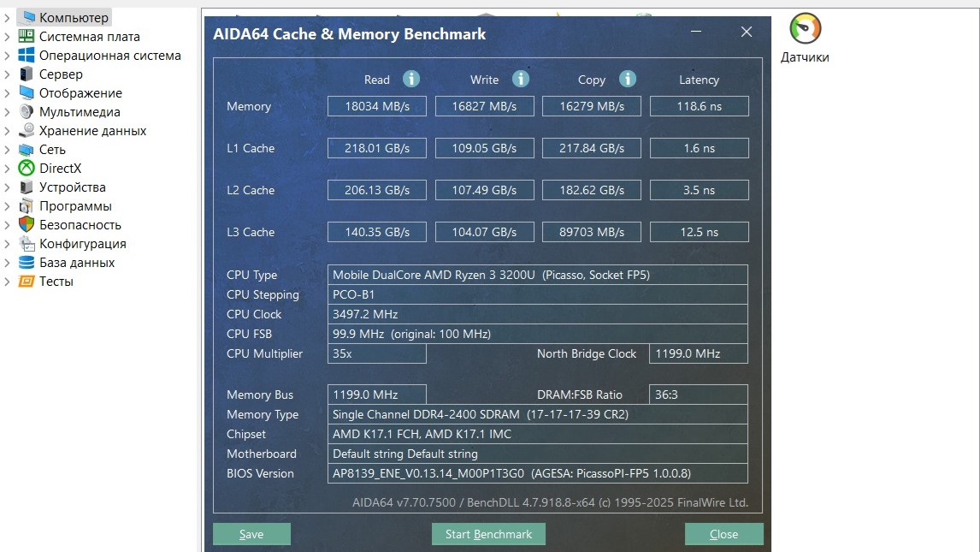The width and height of the screenshot is (980, 552).
Task: Click L2 Cache Read 206.13 GB/s
Action: click(377, 190)
